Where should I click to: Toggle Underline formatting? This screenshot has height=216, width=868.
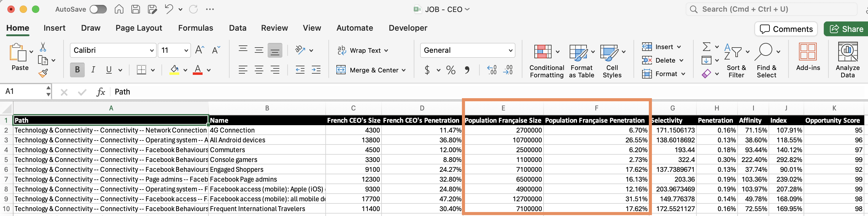109,70
